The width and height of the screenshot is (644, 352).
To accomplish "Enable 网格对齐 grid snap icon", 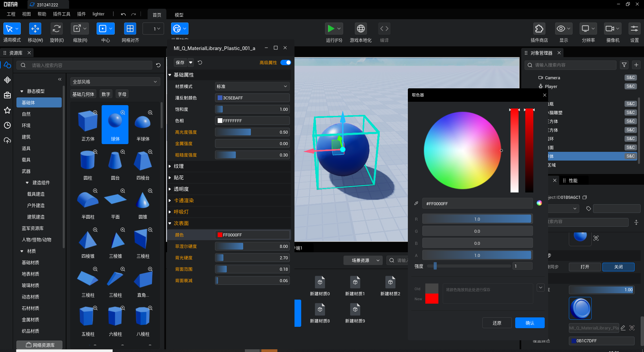I will coord(130,29).
